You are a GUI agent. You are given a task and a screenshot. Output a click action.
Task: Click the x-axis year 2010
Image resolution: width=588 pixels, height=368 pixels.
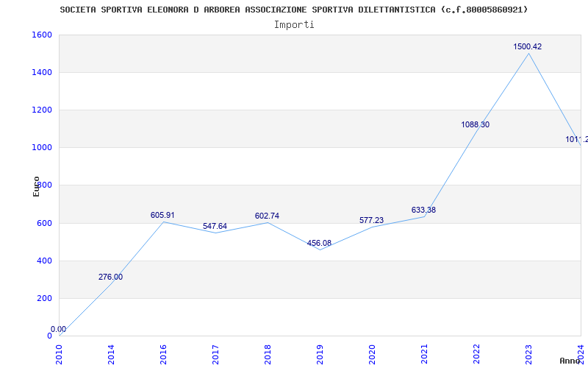point(59,355)
